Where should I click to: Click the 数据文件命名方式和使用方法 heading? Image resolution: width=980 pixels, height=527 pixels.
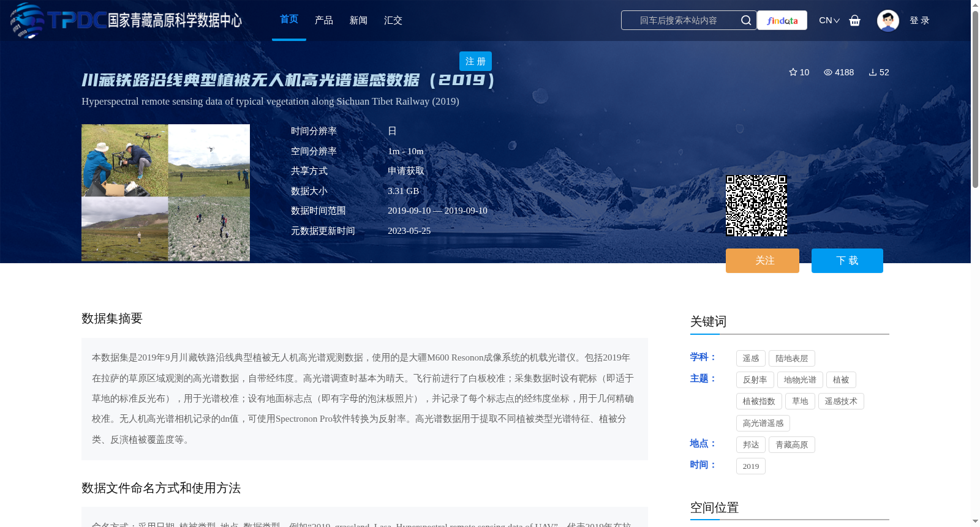coord(161,488)
